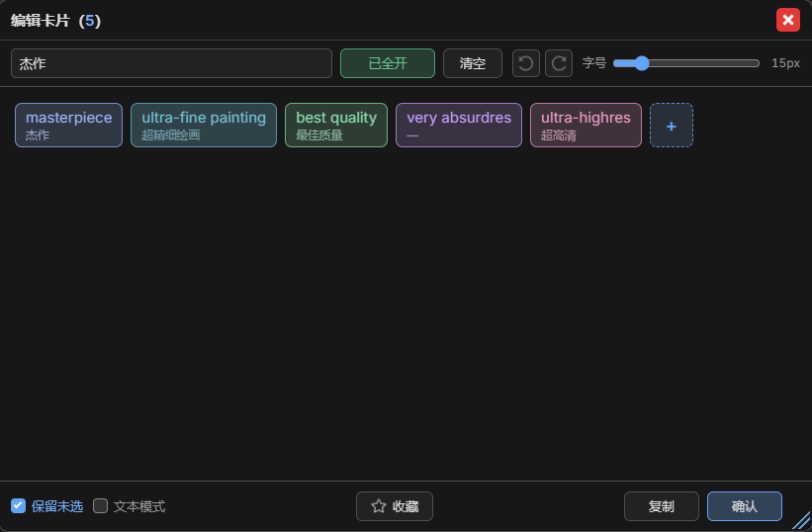Click the dialog corner grip handle
This screenshot has width=812, height=532.
(x=802, y=520)
